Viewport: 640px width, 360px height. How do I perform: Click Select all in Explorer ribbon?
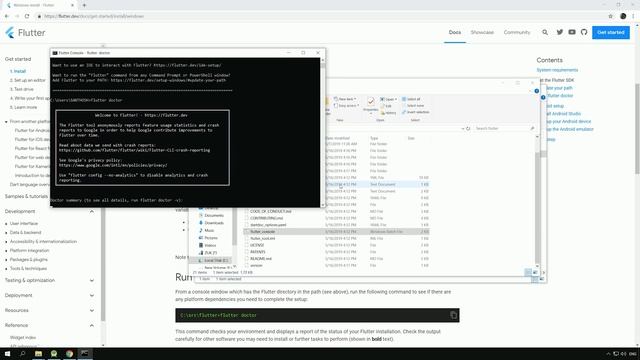pyautogui.click(x=411, y=99)
